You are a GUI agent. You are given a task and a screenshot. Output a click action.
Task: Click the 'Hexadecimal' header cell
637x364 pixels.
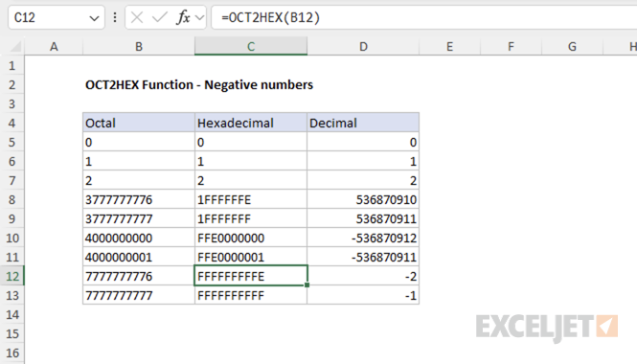tap(251, 123)
